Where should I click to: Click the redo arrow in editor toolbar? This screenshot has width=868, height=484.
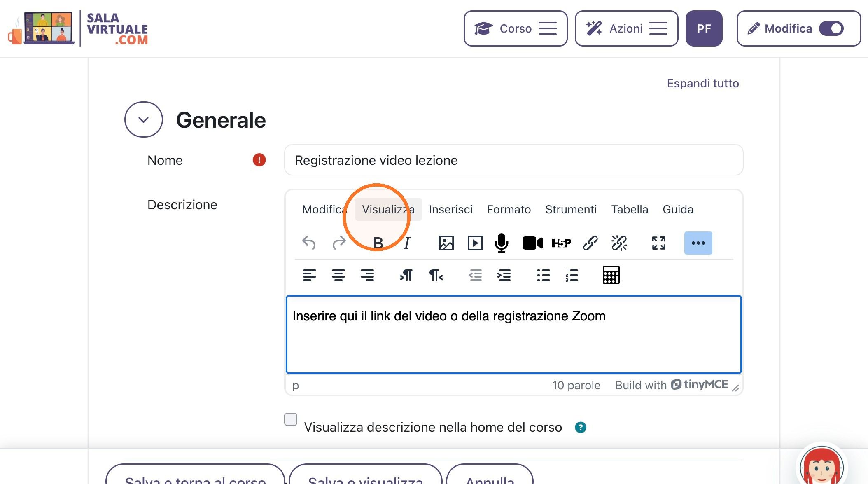point(339,243)
